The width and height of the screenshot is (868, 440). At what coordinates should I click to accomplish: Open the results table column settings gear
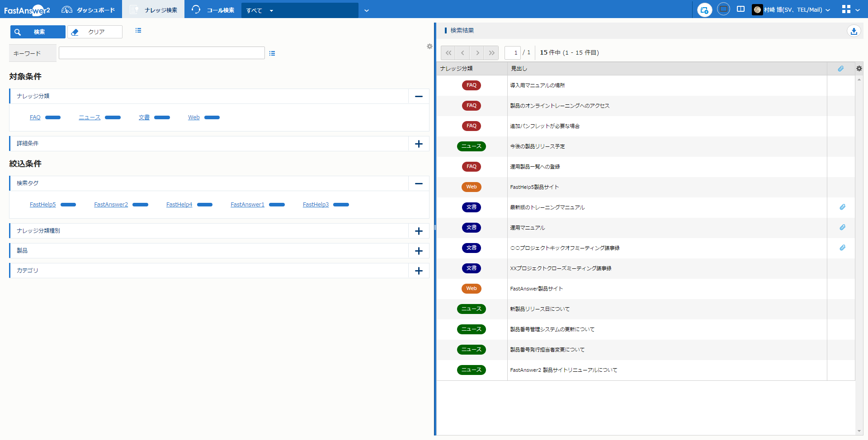tap(859, 69)
